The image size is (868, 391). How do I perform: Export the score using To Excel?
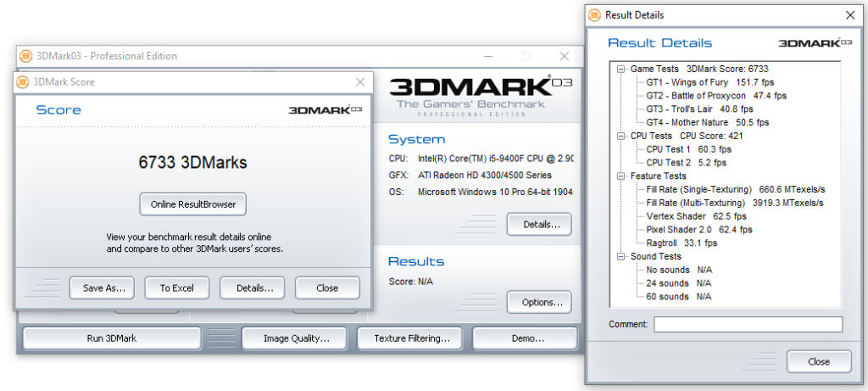pos(176,288)
